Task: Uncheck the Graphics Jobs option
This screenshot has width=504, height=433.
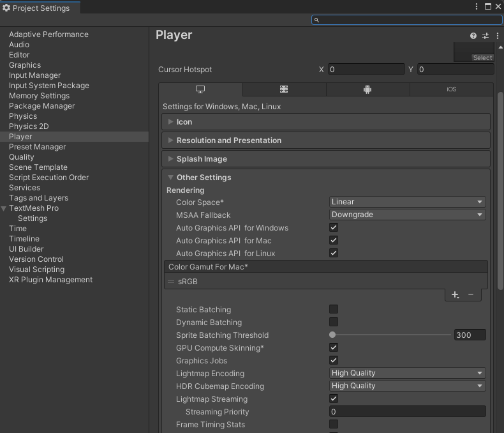Action: pyautogui.click(x=334, y=361)
